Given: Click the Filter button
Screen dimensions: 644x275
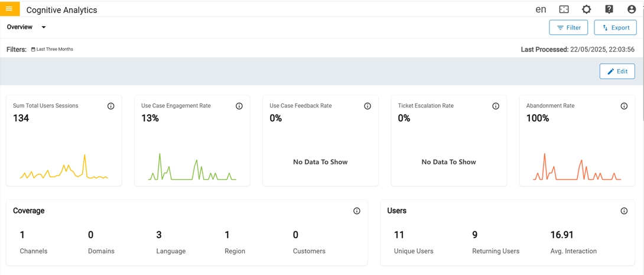Looking at the screenshot, I should (568, 28).
